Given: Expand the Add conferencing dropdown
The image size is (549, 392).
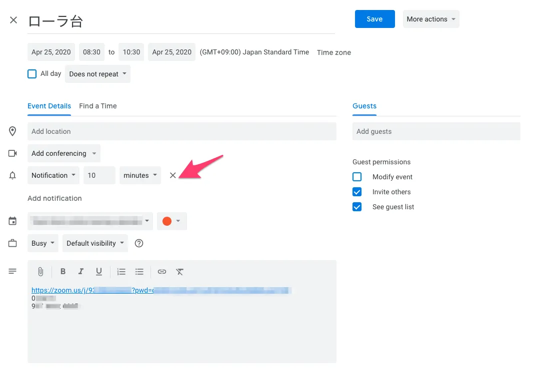Looking at the screenshot, I should 63,153.
